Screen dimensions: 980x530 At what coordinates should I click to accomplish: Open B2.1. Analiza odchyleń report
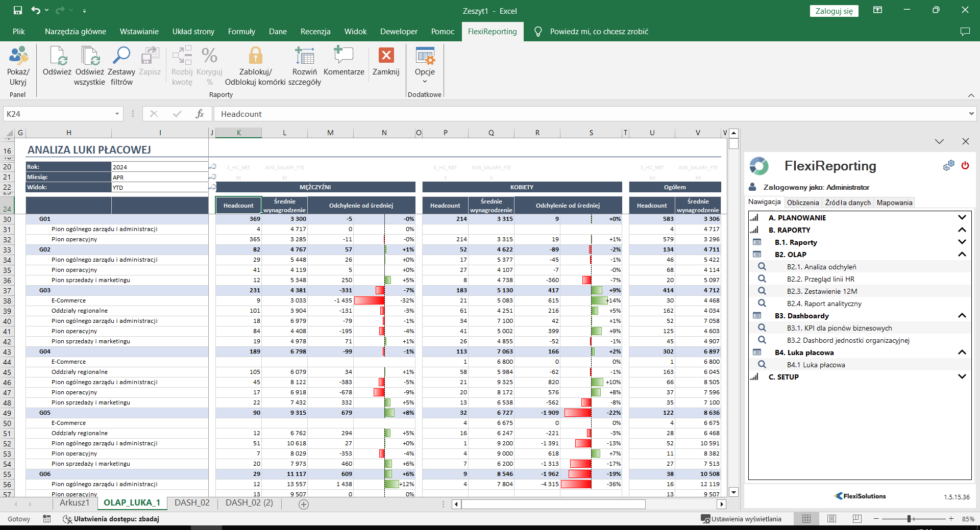click(821, 267)
